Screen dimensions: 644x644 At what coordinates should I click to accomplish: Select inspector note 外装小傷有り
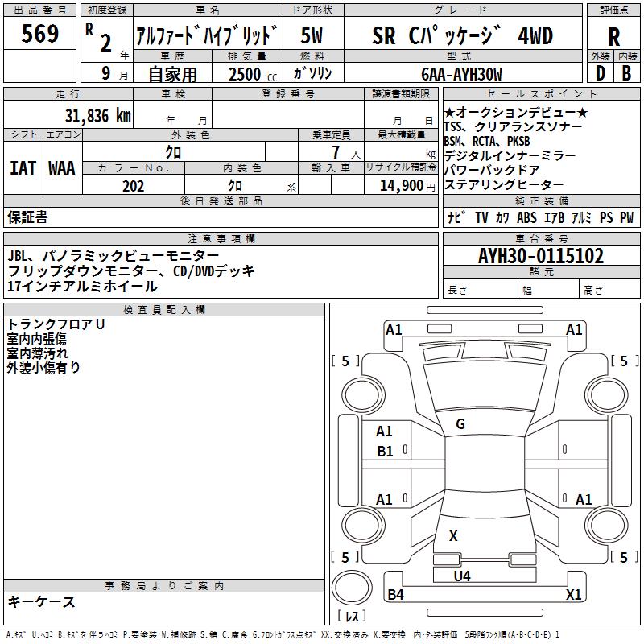click(x=43, y=367)
